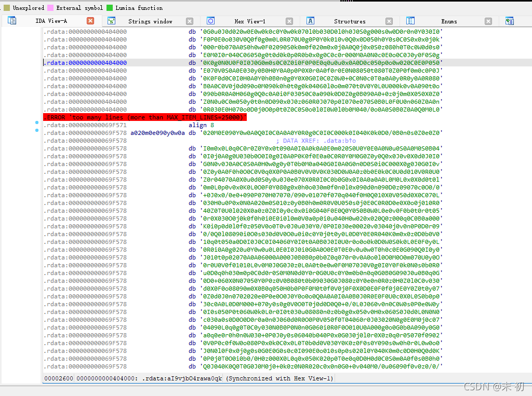Click the Strings window tab icon
The width and height of the screenshot is (532, 396).
click(111, 21)
